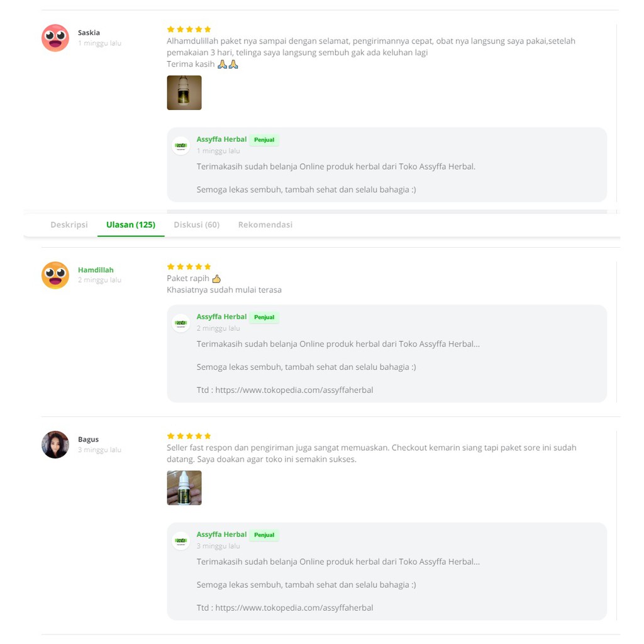Click tokopedia.com/assyffaherbal URL in Hamdillah's reply

pos(294,390)
